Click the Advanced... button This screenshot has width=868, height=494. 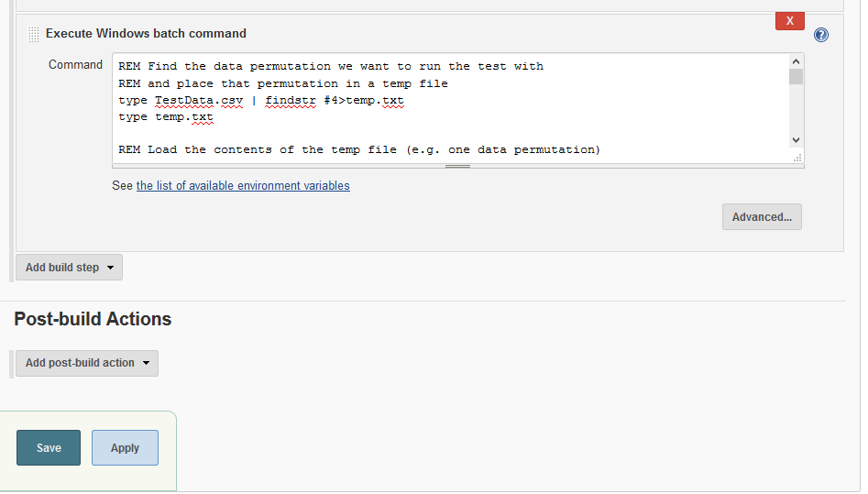click(762, 217)
